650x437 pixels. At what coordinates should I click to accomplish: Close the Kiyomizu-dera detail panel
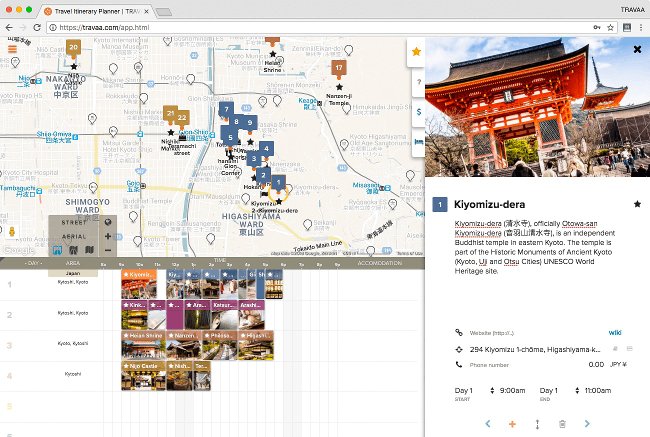coord(637,49)
